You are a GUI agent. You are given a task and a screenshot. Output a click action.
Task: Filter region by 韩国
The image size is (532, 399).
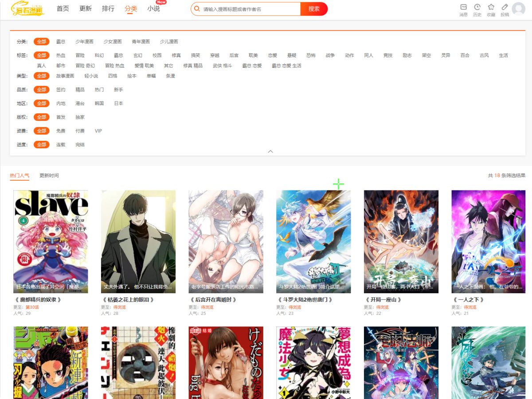pos(99,104)
